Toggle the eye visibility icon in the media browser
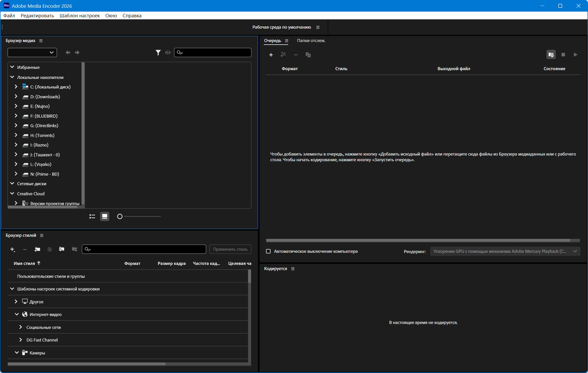The image size is (588, 373). [168, 53]
